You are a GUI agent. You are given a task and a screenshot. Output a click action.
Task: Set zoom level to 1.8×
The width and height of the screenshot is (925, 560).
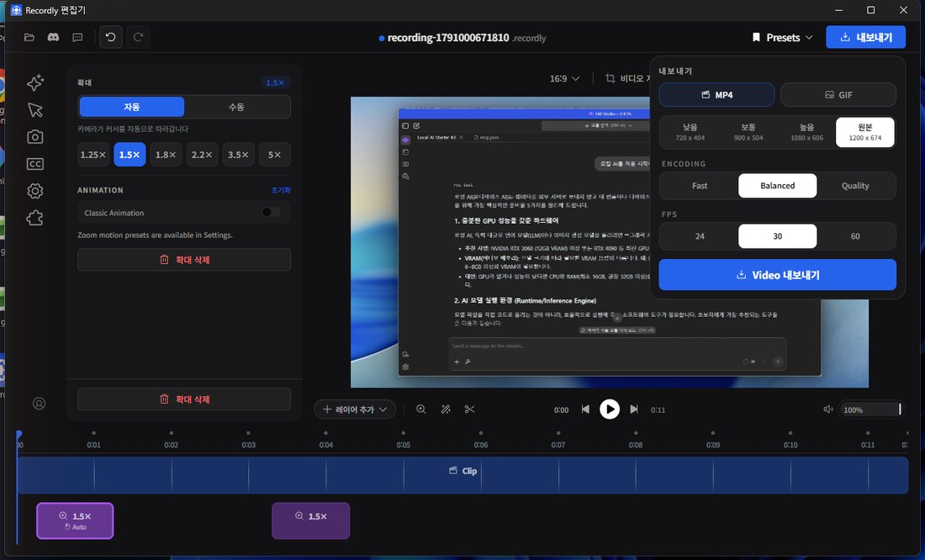pyautogui.click(x=166, y=155)
